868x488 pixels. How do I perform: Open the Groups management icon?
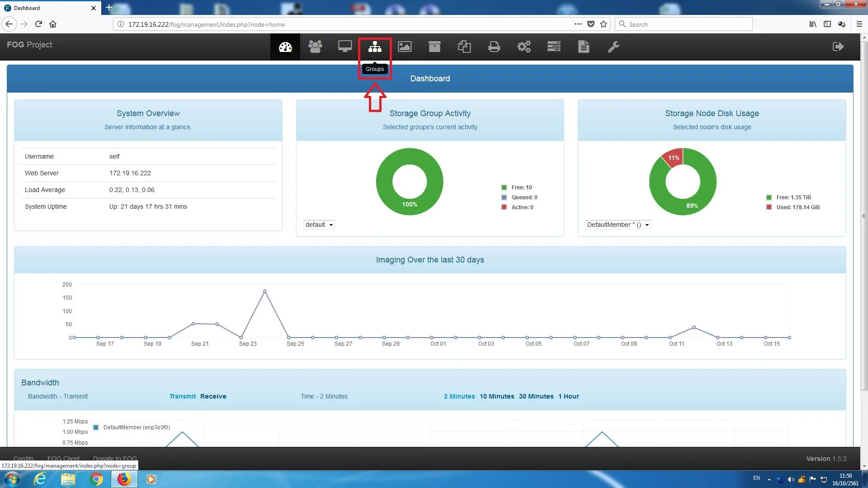click(x=374, y=47)
